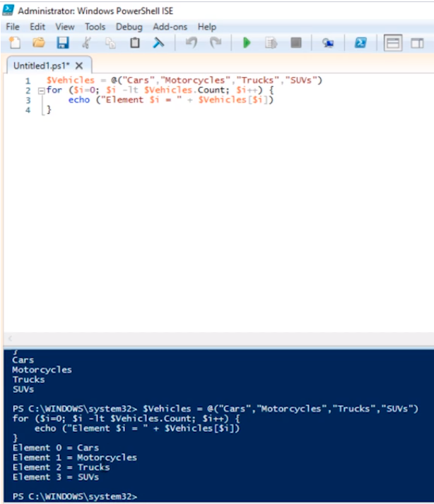The height and width of the screenshot is (504, 434).
Task: Click the horizontal scrollbar left arrow
Action: 10,339
